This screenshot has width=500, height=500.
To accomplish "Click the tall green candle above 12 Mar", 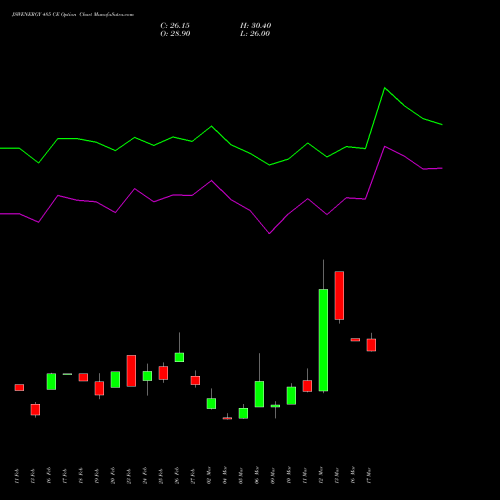I will pyautogui.click(x=323, y=340).
